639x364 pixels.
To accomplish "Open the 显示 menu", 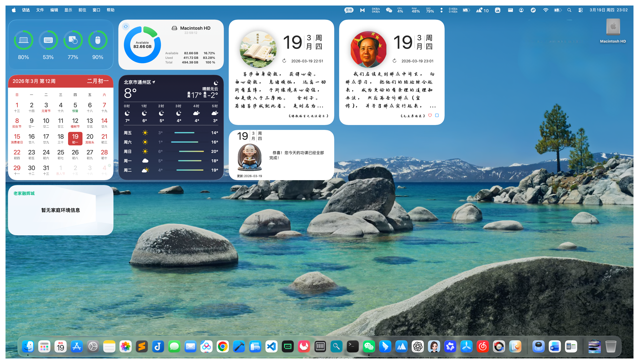I will point(68,10).
